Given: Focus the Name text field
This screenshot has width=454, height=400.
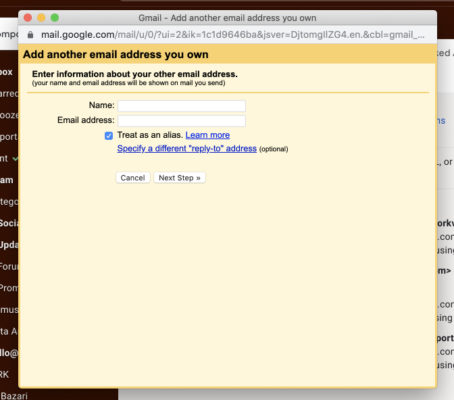Looking at the screenshot, I should coord(182,106).
